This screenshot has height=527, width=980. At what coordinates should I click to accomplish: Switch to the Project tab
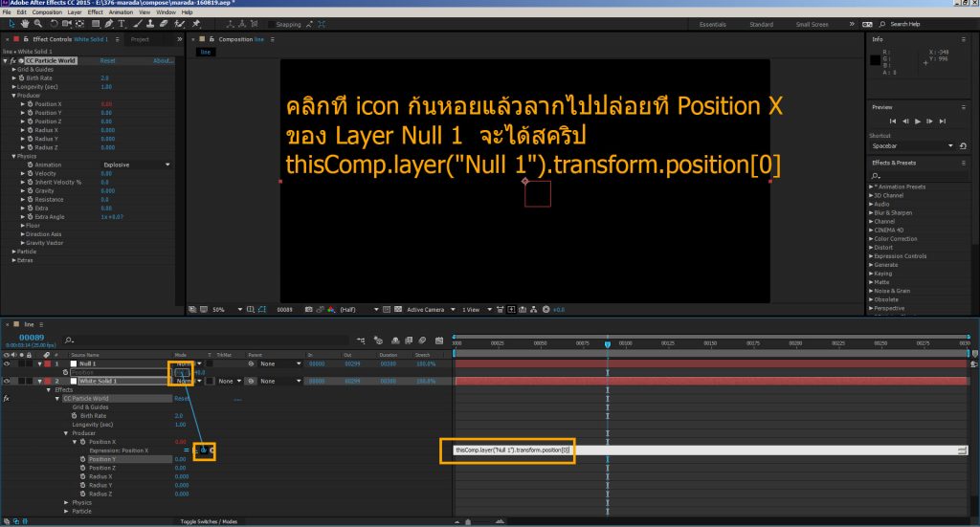click(x=140, y=39)
